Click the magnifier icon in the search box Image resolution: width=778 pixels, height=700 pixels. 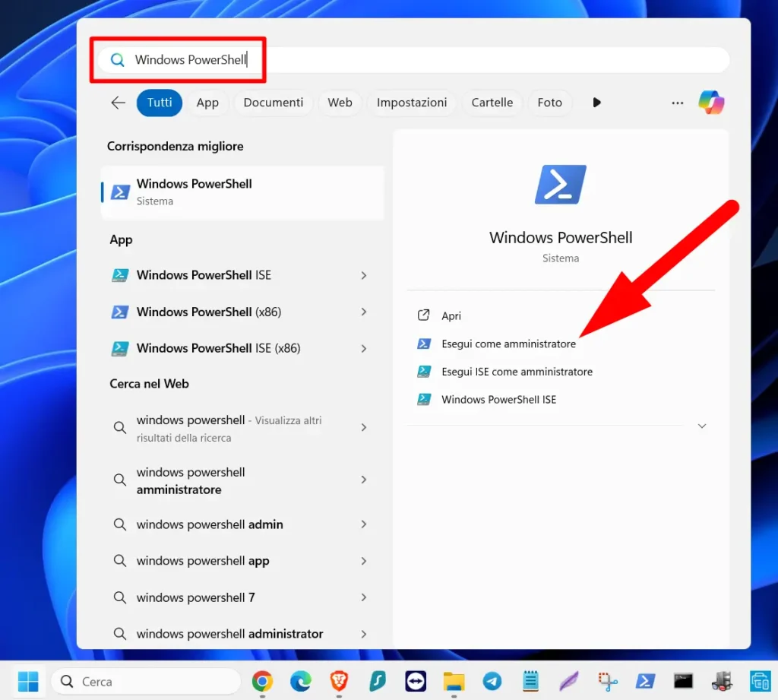[x=117, y=60]
